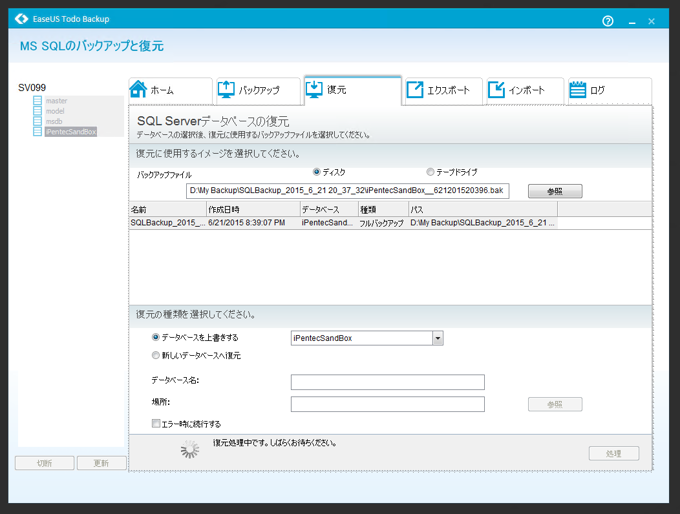Select msdb database in tree

[x=54, y=121]
